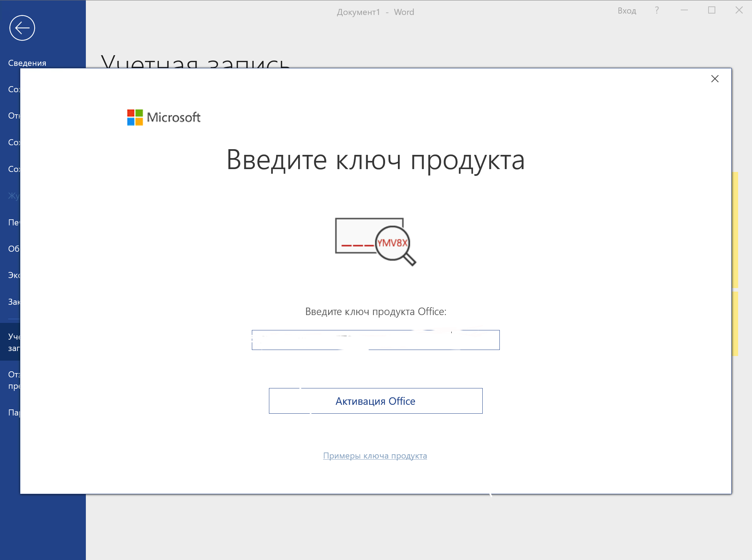Go back using the backstage arrow icon
The image size is (752, 560).
[22, 28]
